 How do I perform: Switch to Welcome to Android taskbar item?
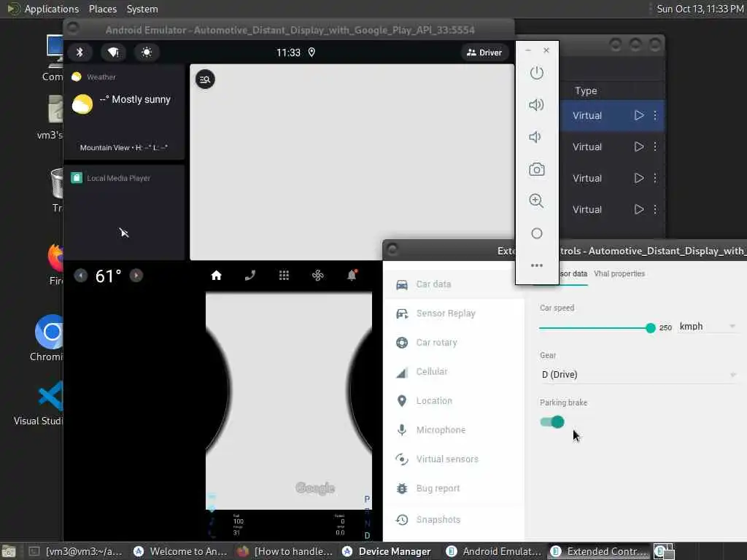[x=180, y=551]
